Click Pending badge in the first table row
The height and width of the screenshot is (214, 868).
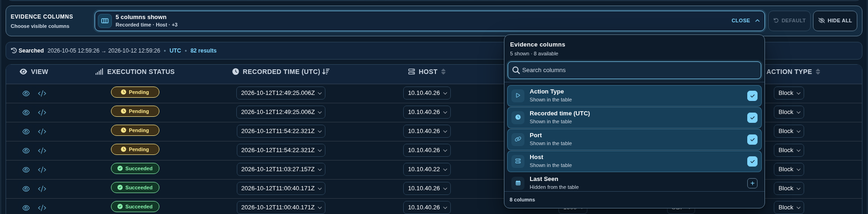click(x=135, y=92)
